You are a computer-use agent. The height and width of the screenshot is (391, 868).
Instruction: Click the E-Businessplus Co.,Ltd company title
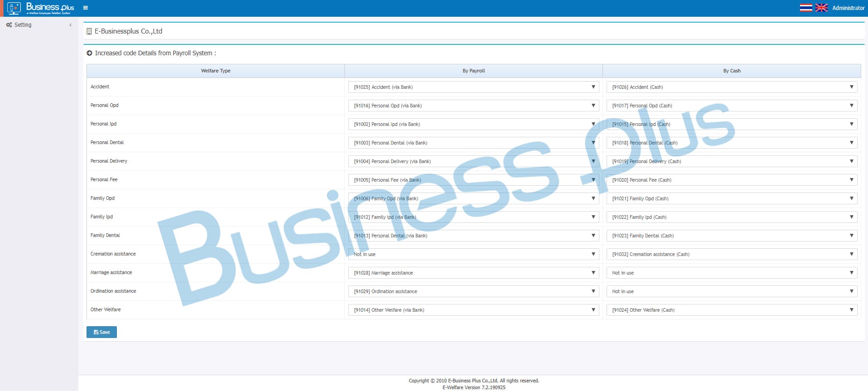128,31
